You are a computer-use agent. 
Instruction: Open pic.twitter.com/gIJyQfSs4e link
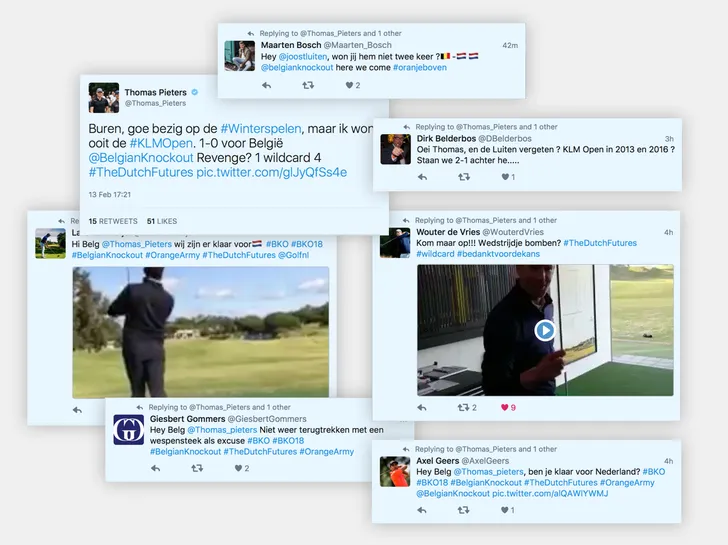(271, 172)
